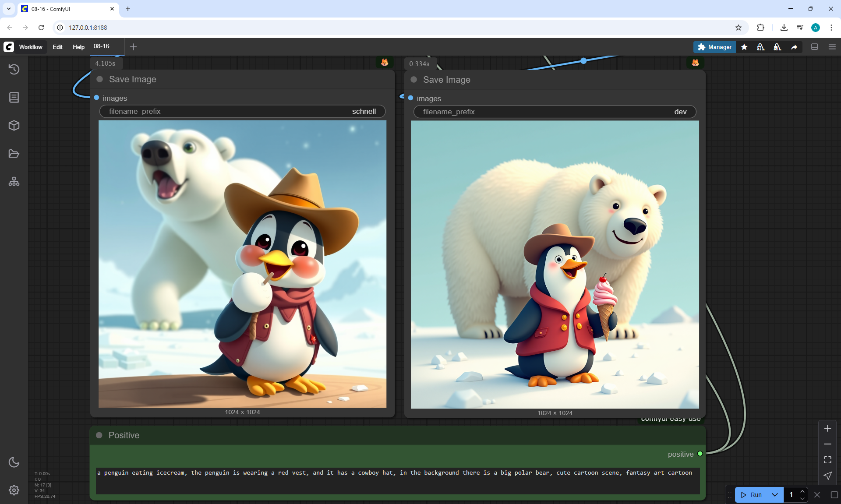The height and width of the screenshot is (504, 841).
Task: Open the Edit menu
Action: (57, 47)
